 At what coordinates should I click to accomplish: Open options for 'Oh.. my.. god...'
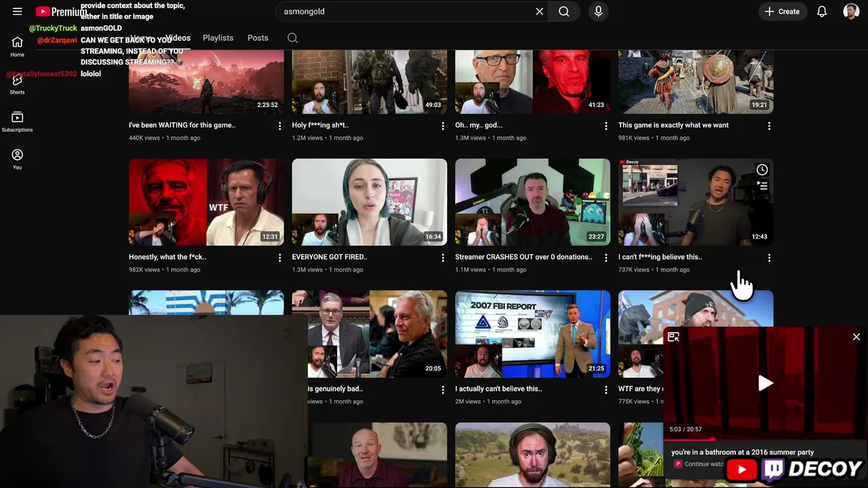606,126
